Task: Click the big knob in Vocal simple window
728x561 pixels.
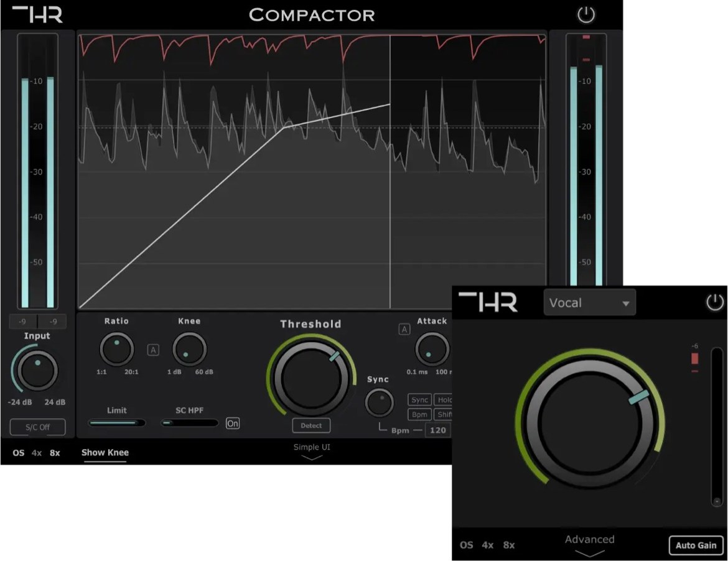Action: pyautogui.click(x=590, y=423)
